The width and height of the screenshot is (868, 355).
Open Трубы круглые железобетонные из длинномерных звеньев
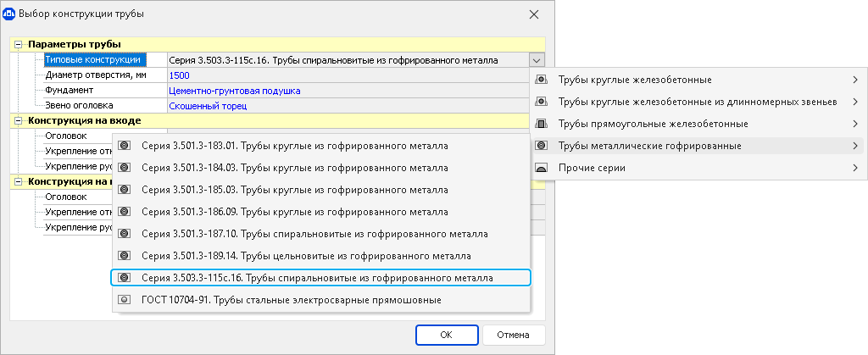[697, 103]
